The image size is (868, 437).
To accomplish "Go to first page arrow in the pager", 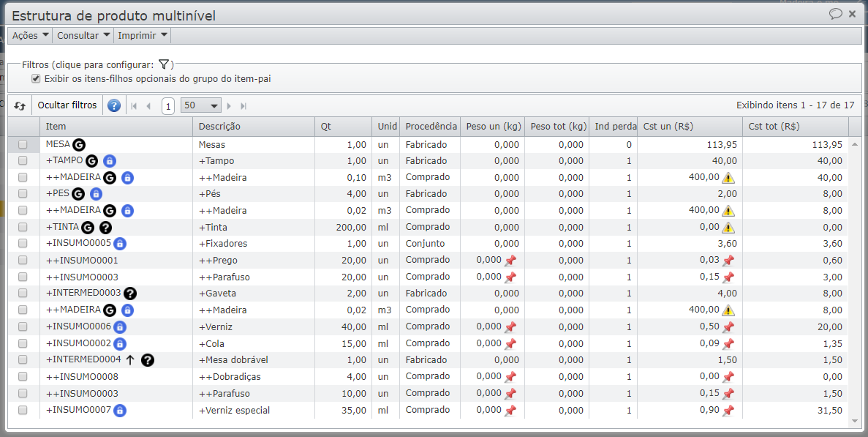I will 133,106.
